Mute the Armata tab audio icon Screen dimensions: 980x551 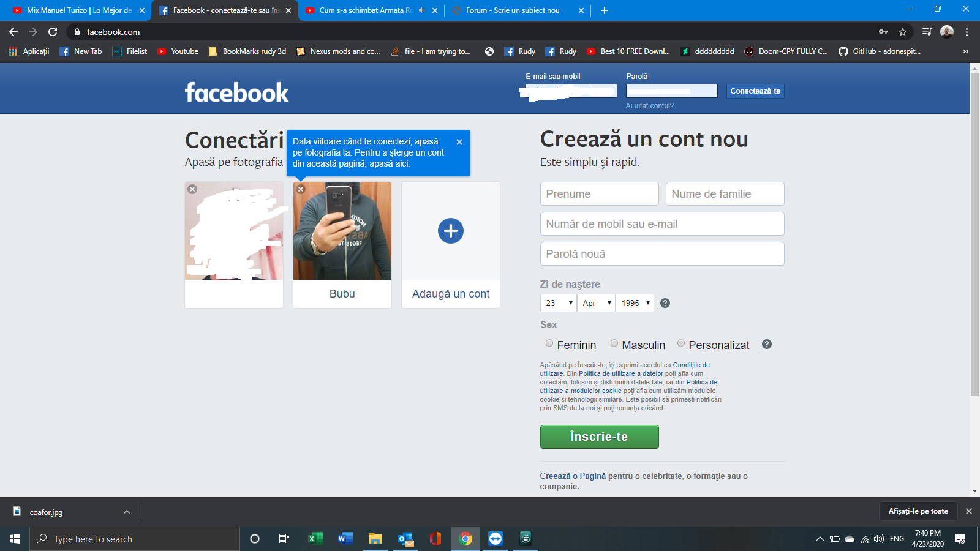click(x=422, y=10)
